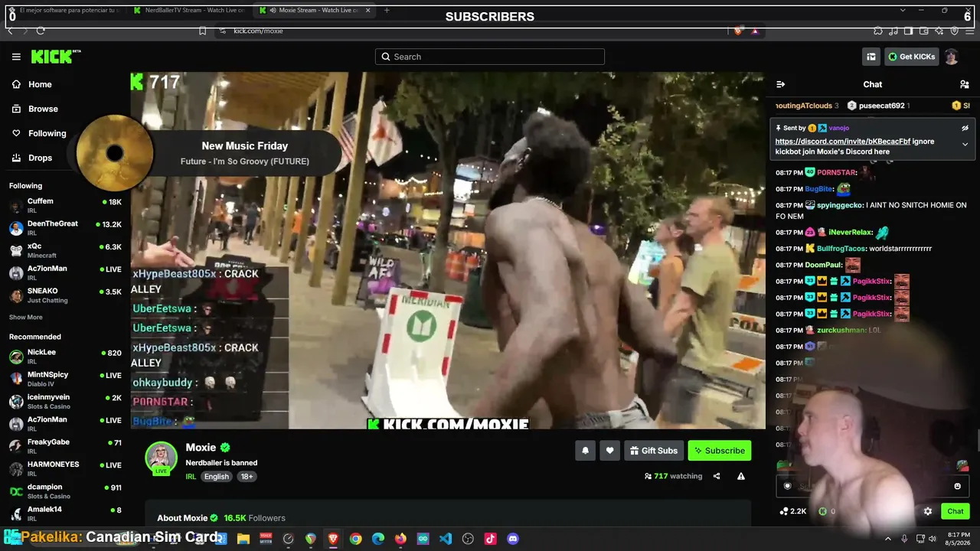Click the Get KICKs button
The image size is (980, 551).
(911, 57)
